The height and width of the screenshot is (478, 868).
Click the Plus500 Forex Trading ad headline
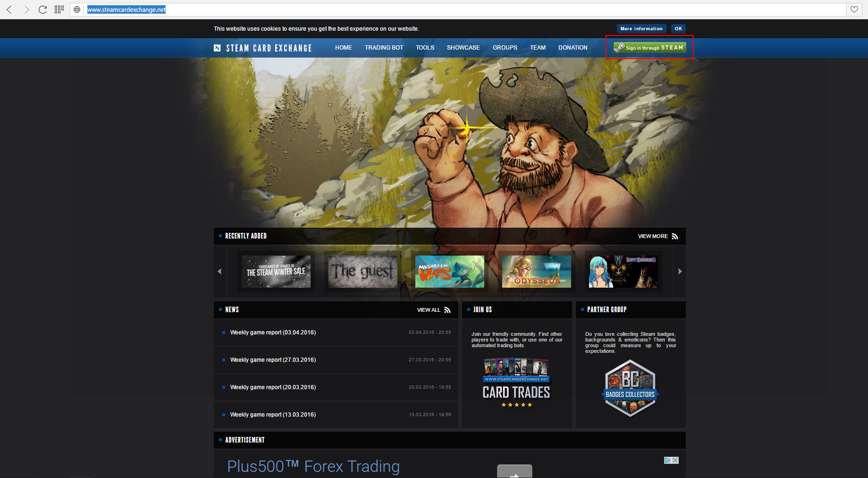coord(313,466)
